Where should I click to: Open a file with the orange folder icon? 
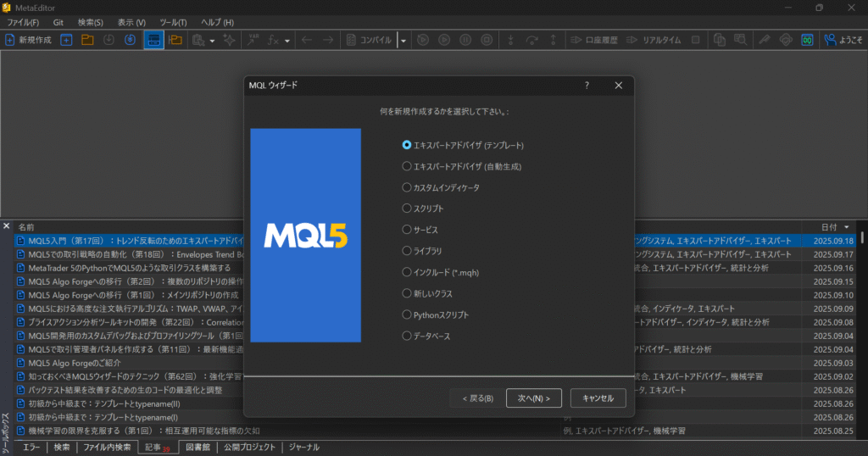(x=87, y=40)
